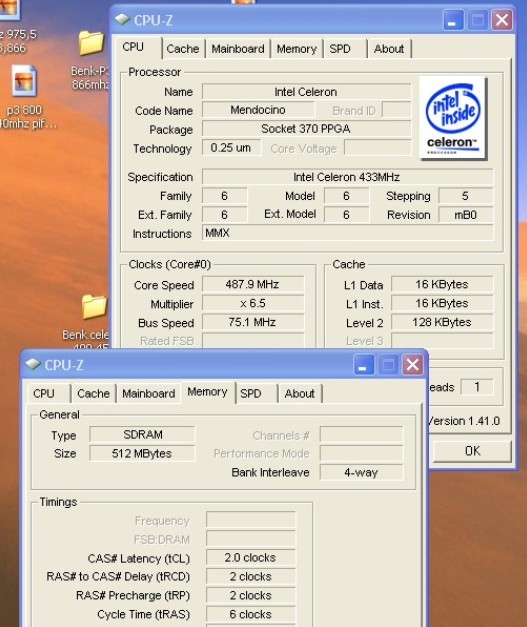527x627 pixels.
Task: Minimize the upper CPU-Z window
Action: 453,20
